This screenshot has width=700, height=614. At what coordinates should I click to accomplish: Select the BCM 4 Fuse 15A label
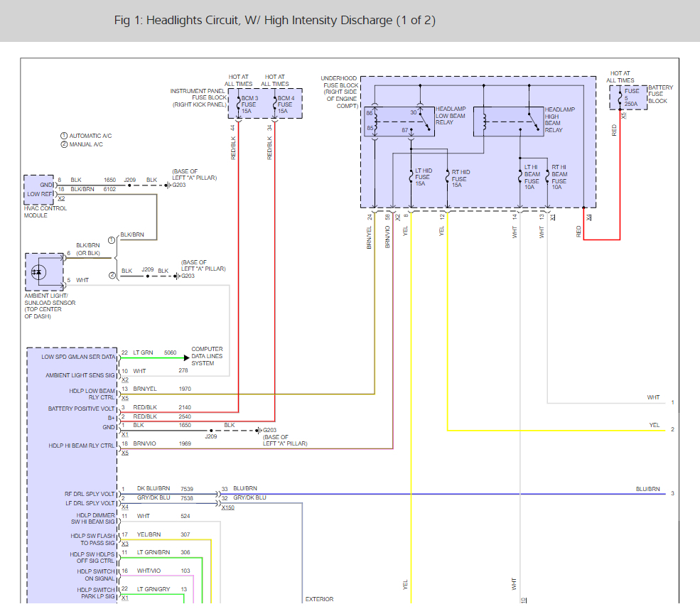pos(286,104)
